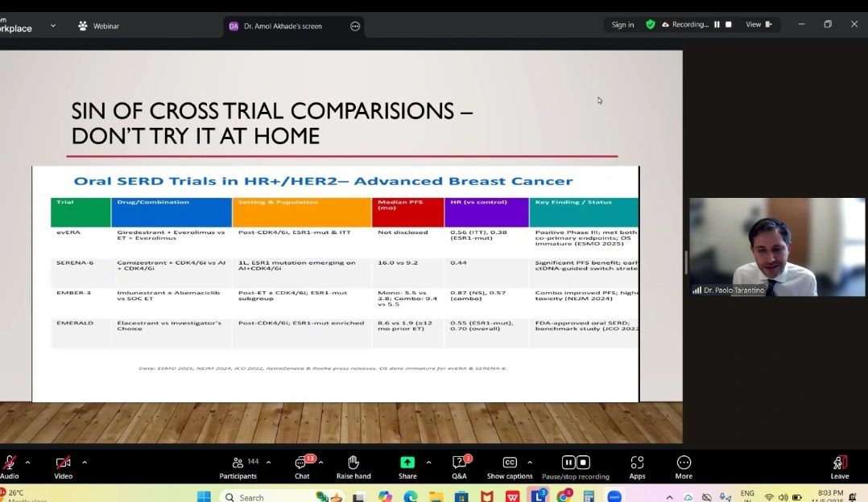Expand the participants options arrow
The height and width of the screenshot is (502, 868).
[268, 463]
